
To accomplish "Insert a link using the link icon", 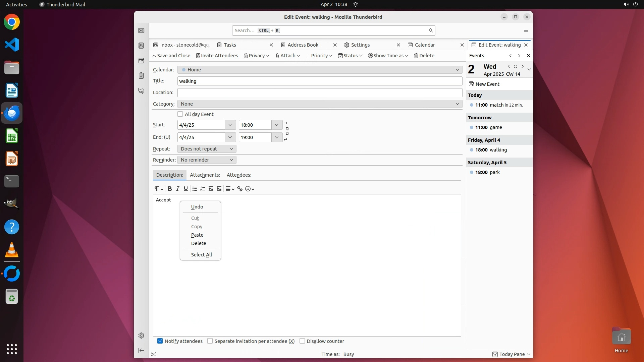I will (x=240, y=189).
